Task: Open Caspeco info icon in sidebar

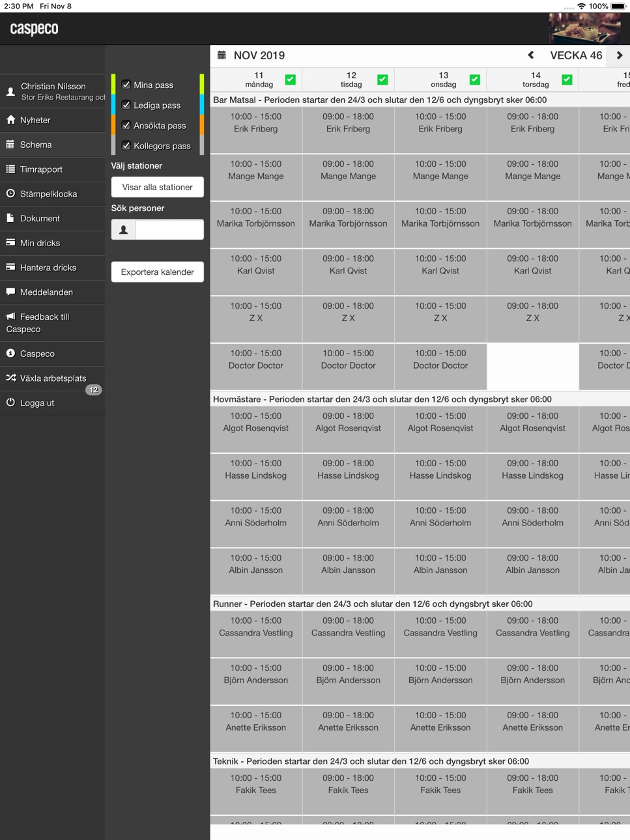Action: click(10, 353)
